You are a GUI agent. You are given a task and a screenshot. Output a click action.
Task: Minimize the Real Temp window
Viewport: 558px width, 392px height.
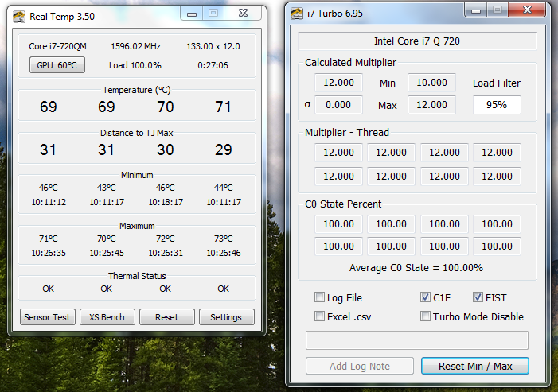[x=192, y=14]
